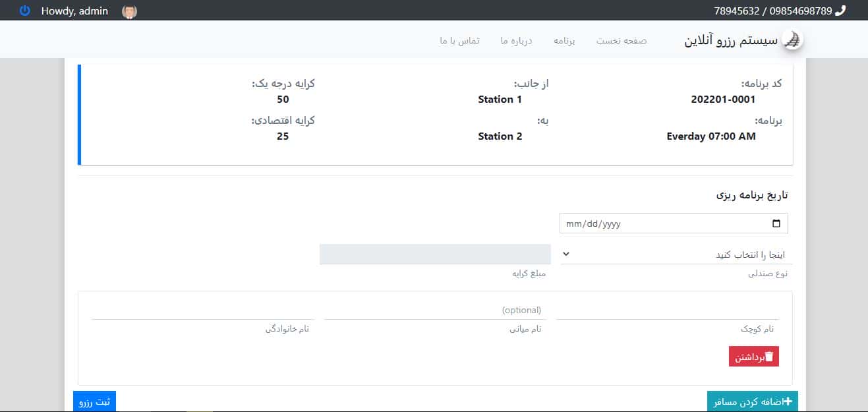Viewport: 868px width, 412px height.
Task: Click the 'Station 2' destination value
Action: click(x=500, y=136)
